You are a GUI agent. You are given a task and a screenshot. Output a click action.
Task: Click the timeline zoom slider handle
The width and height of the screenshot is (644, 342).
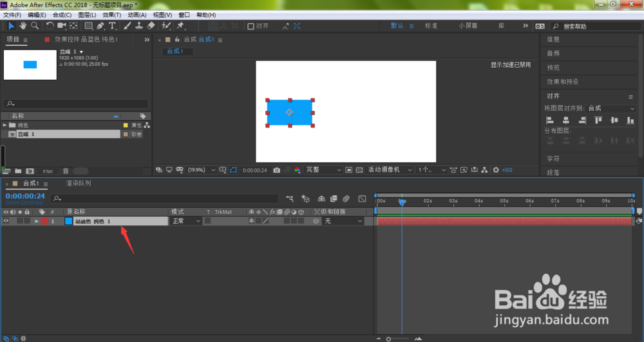388,339
